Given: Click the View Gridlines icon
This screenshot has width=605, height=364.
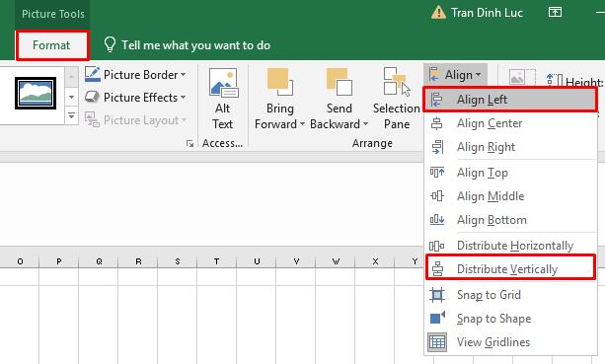Looking at the screenshot, I should click(437, 342).
